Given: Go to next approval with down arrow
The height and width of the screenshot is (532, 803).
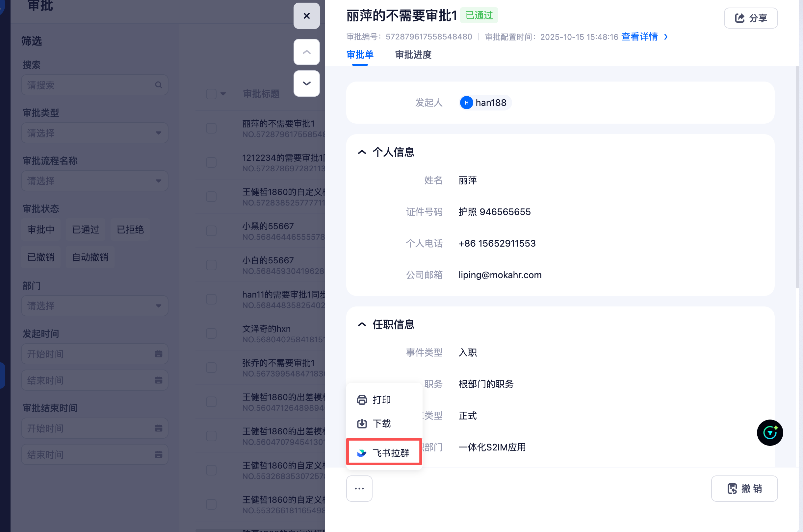Looking at the screenshot, I should (306, 84).
